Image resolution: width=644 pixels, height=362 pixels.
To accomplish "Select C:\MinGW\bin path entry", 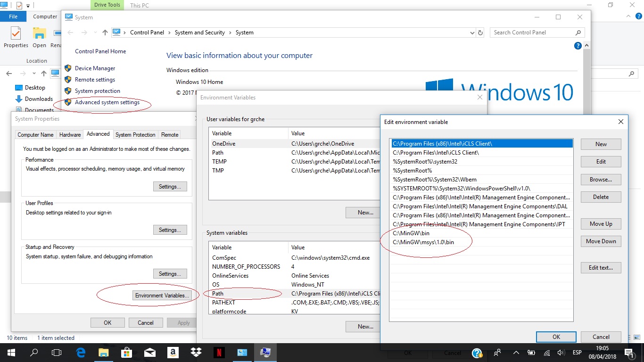I will [481, 233].
